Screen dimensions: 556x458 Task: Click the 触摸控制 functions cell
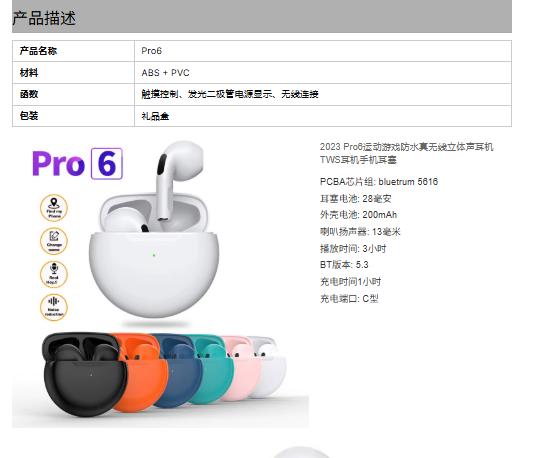pos(323,94)
